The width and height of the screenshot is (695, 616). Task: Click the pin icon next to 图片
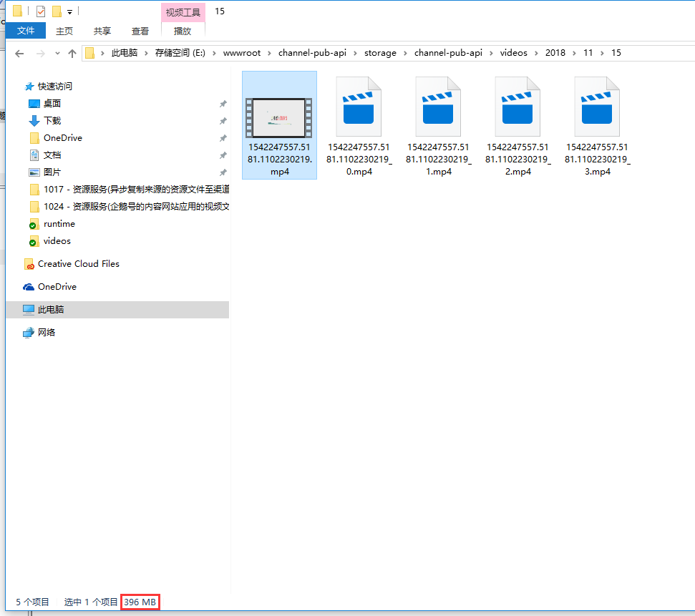pos(223,172)
